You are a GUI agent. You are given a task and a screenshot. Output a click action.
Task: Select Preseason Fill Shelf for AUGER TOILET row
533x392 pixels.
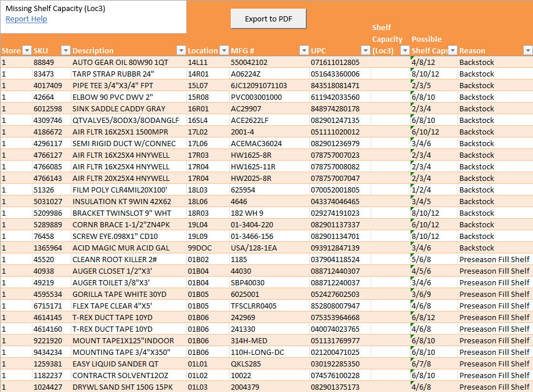point(494,282)
